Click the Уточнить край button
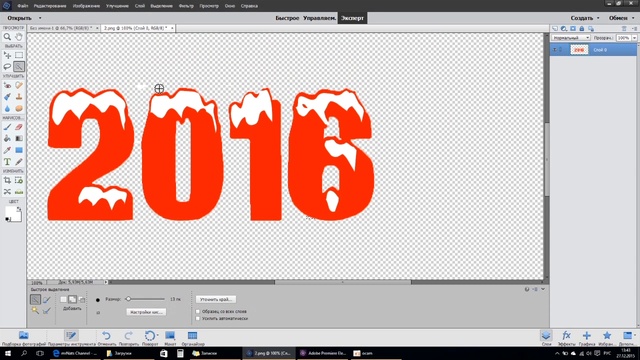This screenshot has width=640, height=360. click(216, 299)
